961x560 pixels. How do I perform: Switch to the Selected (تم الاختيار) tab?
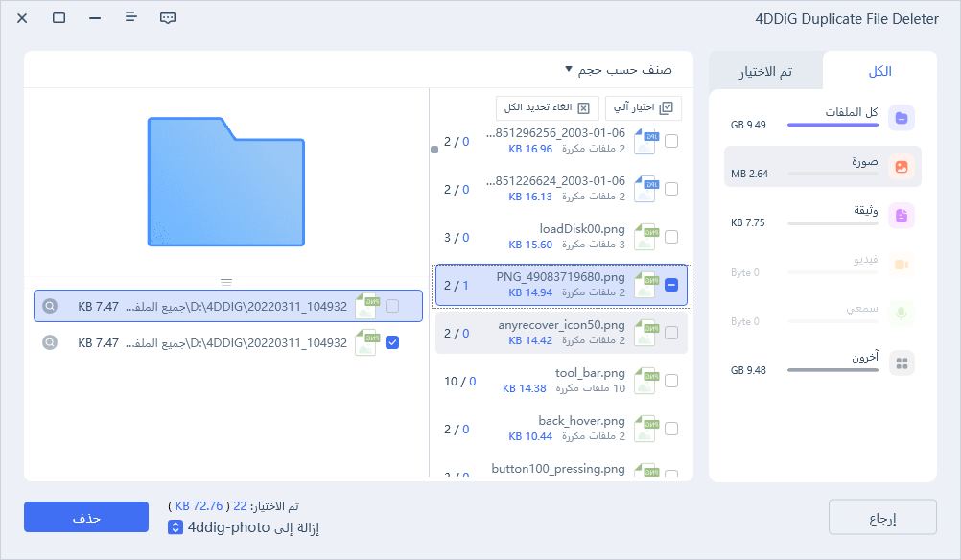point(765,71)
